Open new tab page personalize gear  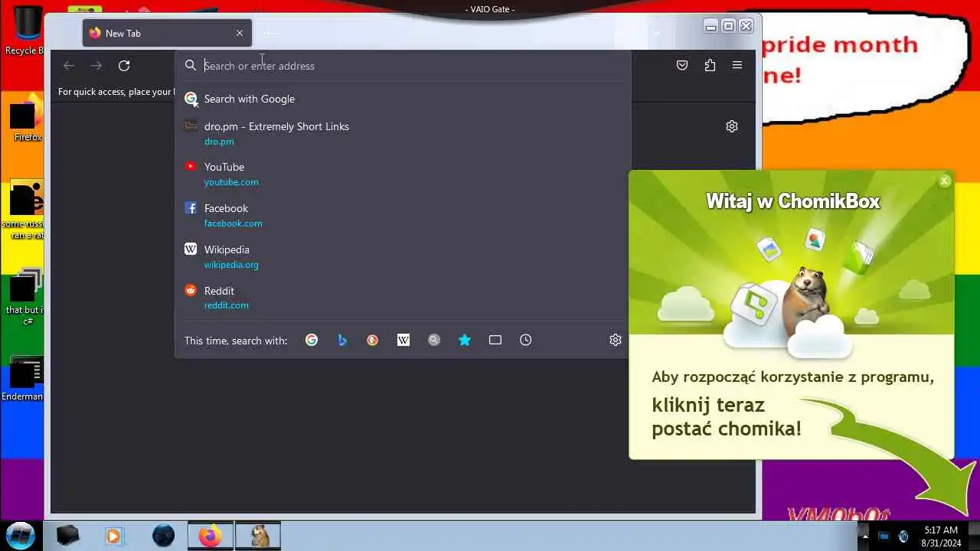pyautogui.click(x=732, y=126)
